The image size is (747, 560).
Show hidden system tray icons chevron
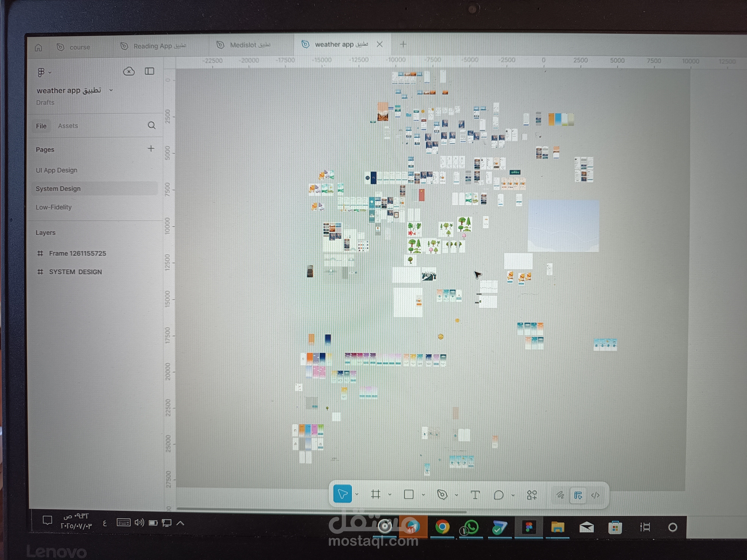click(x=180, y=523)
